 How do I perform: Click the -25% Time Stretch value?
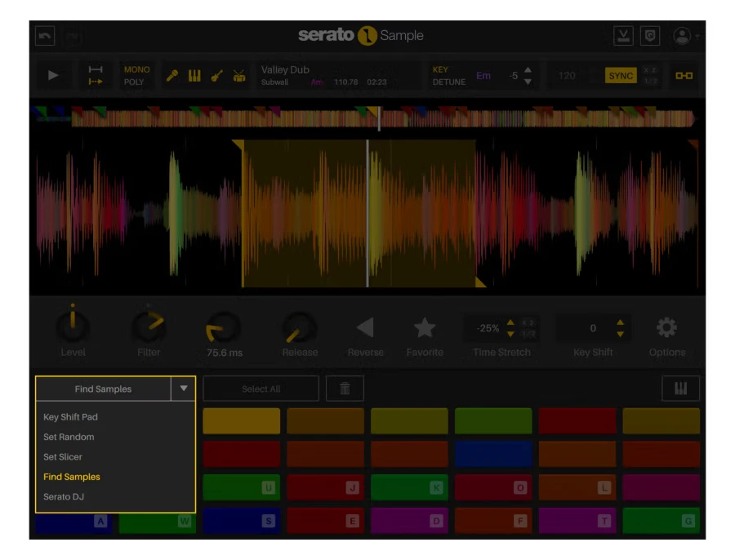point(488,328)
